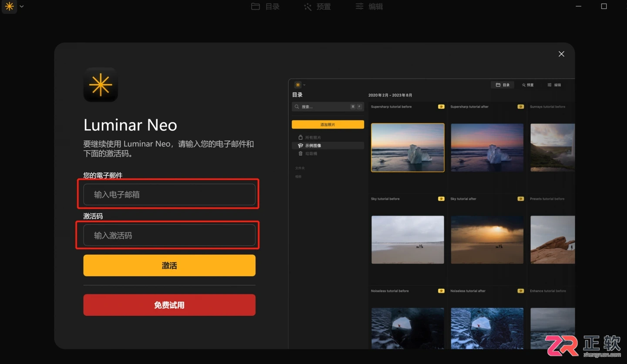The image size is (627, 364).
Task: Switch to the 编辑 edit tab
Action: pyautogui.click(x=369, y=7)
